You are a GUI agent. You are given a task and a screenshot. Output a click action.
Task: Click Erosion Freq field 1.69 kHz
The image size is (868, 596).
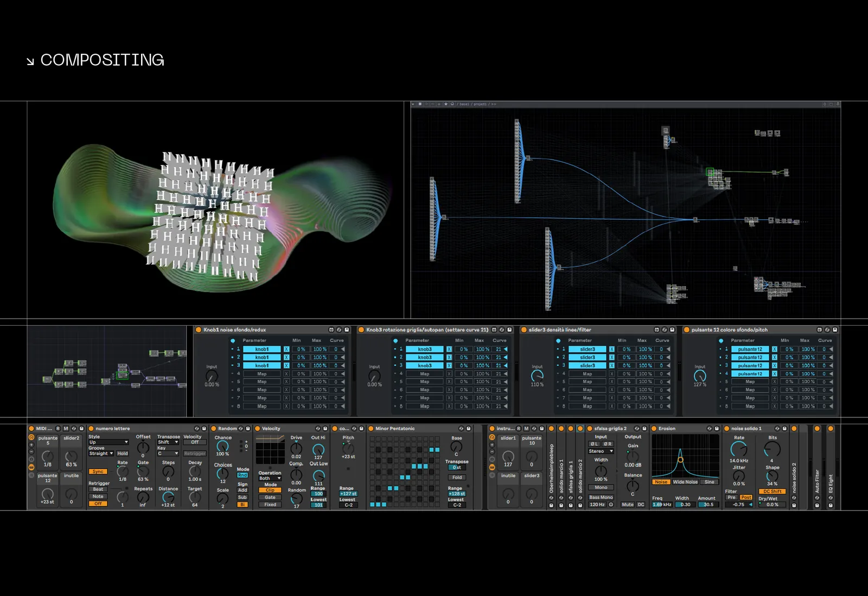pyautogui.click(x=662, y=505)
